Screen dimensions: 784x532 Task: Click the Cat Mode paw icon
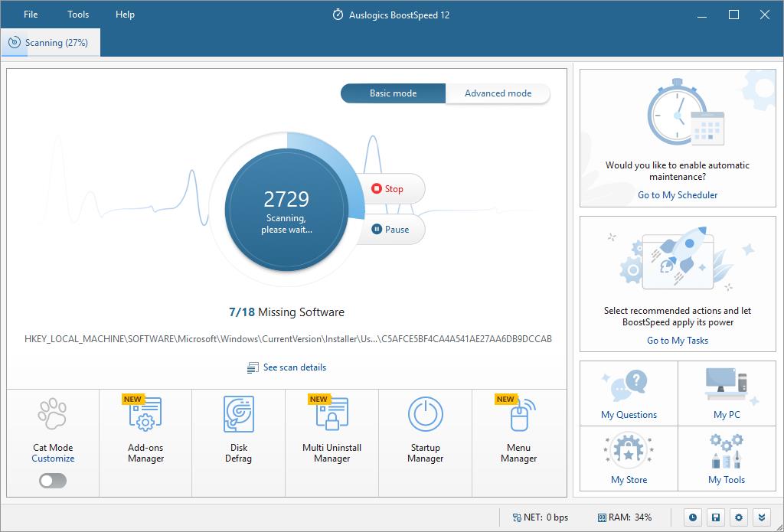coord(53,414)
